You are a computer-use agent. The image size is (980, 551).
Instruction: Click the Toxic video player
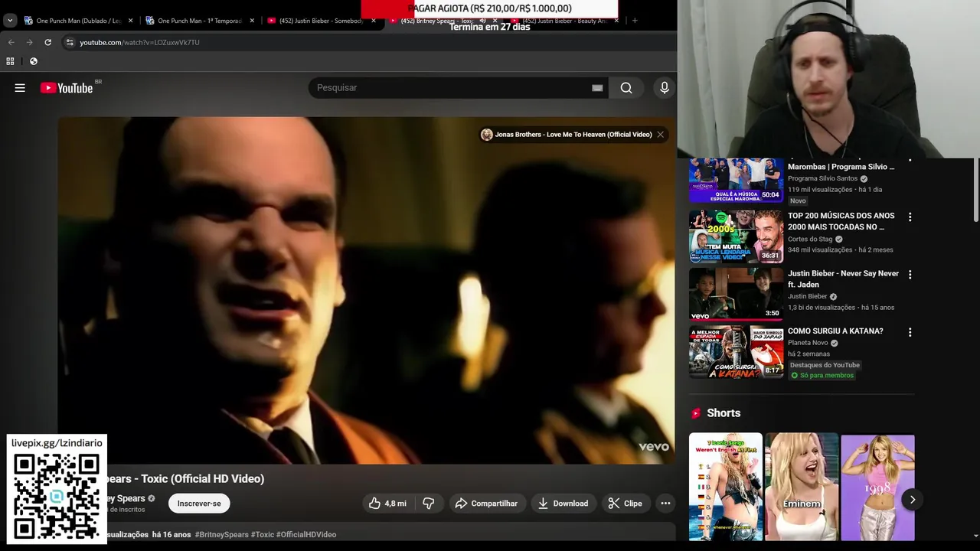coord(366,291)
